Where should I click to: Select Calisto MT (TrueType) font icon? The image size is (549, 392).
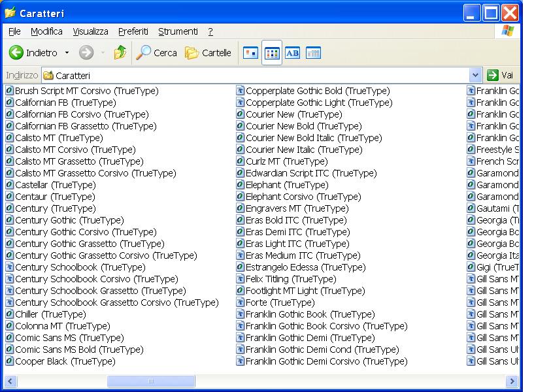9,138
